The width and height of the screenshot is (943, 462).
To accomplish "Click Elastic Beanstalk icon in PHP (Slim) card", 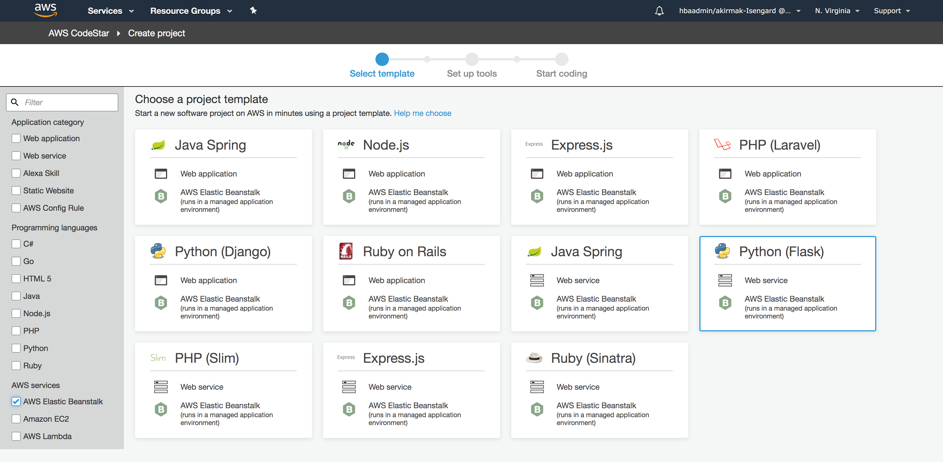I will tap(161, 410).
